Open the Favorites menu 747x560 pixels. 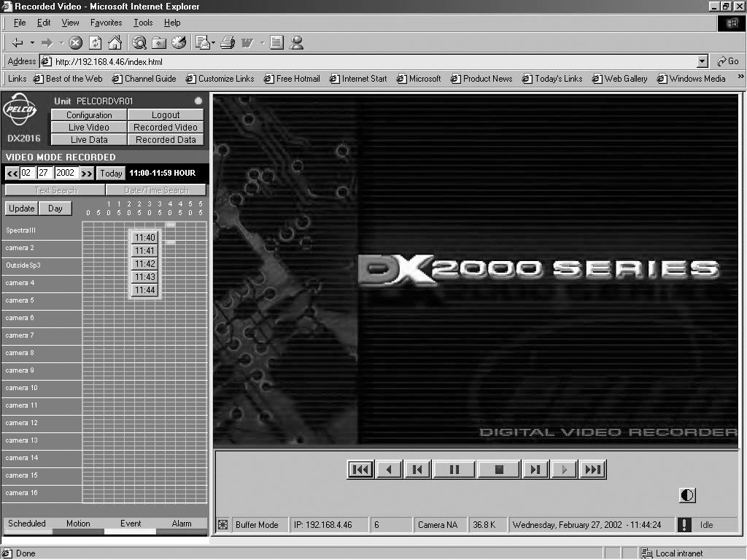(x=106, y=23)
